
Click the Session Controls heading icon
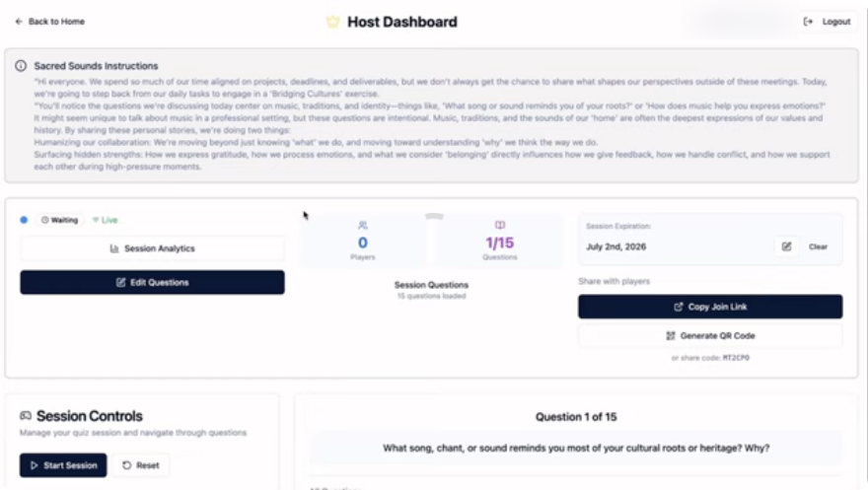click(26, 416)
